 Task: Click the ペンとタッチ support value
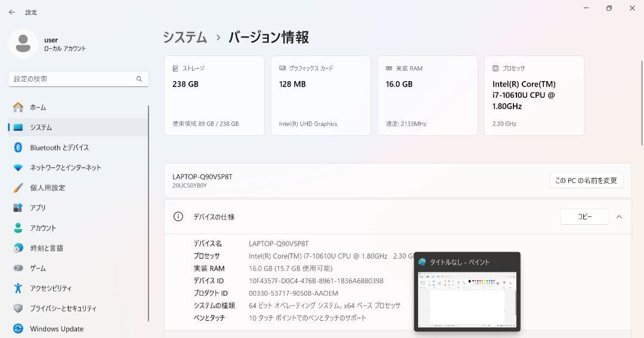tap(307, 318)
